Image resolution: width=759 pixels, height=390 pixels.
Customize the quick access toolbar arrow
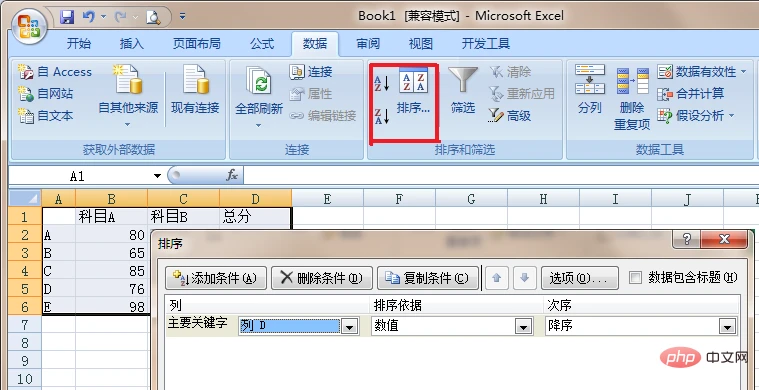(182, 16)
